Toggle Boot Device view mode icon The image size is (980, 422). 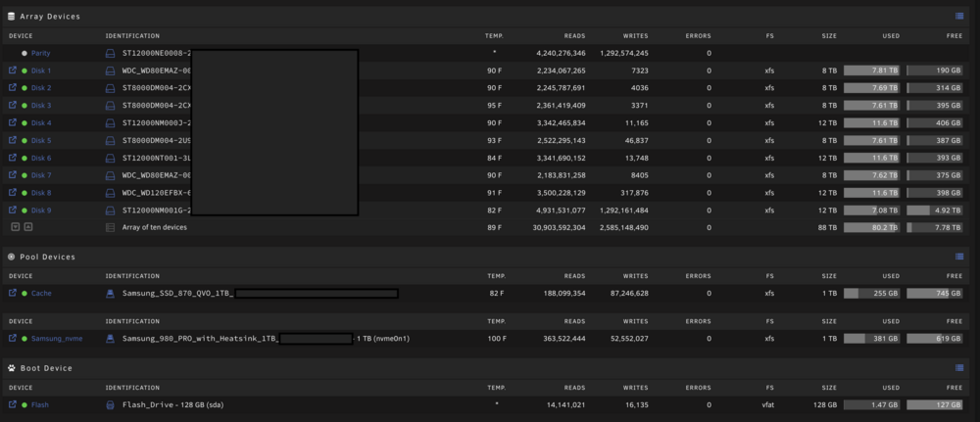coord(959,368)
